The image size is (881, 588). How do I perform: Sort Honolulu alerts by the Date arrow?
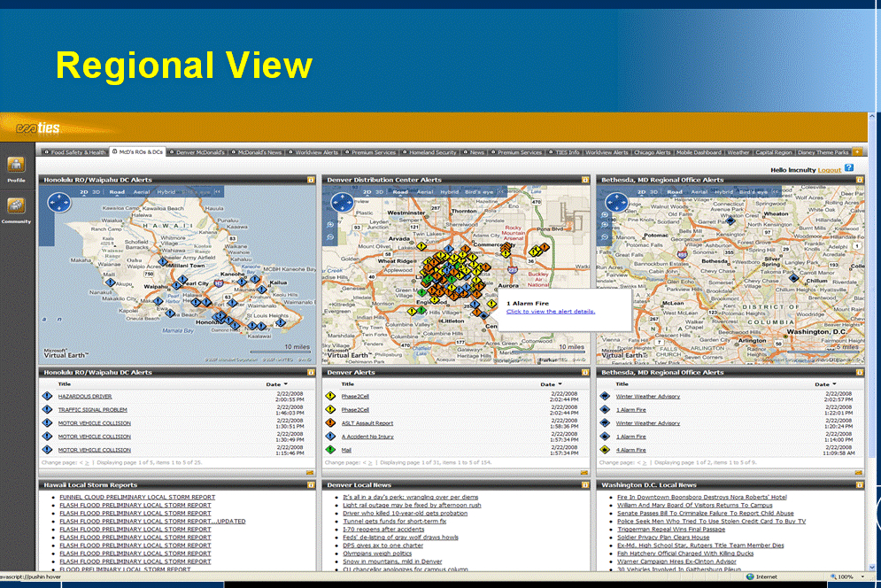pyautogui.click(x=286, y=384)
